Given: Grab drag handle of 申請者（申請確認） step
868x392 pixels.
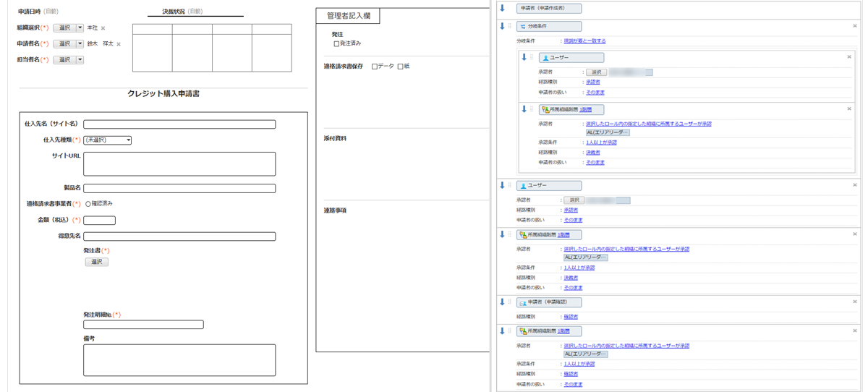Looking at the screenshot, I should point(510,302).
